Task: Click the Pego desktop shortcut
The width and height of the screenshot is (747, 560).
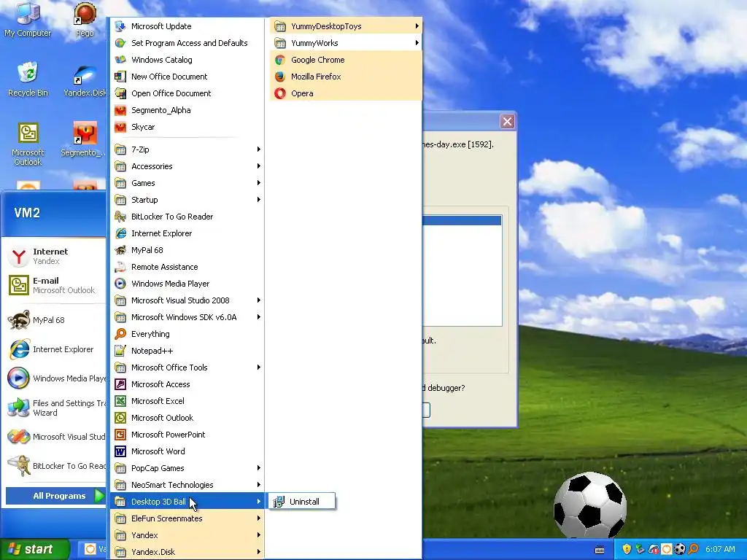Action: pos(85,20)
